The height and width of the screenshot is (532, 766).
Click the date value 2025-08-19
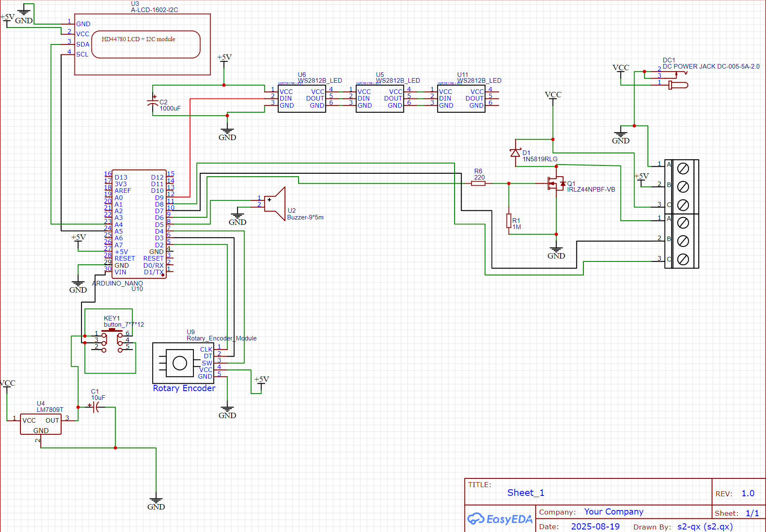[x=595, y=526]
